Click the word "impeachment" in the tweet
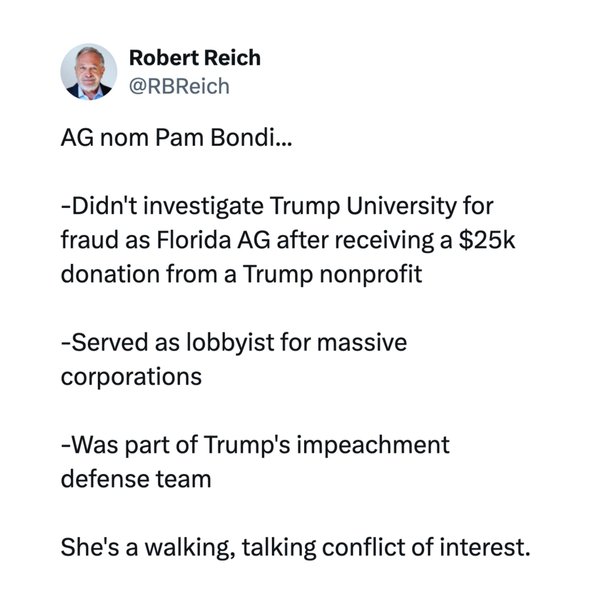 372,445
